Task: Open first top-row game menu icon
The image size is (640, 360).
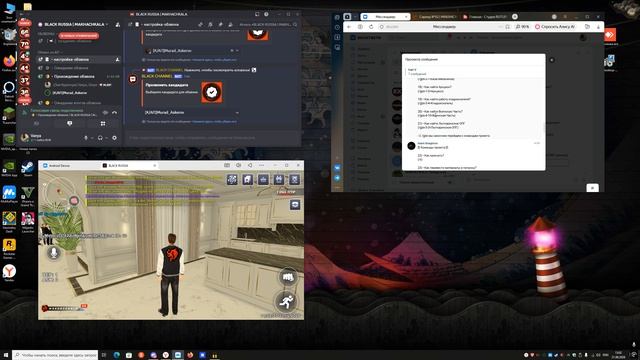Action: 232,179
